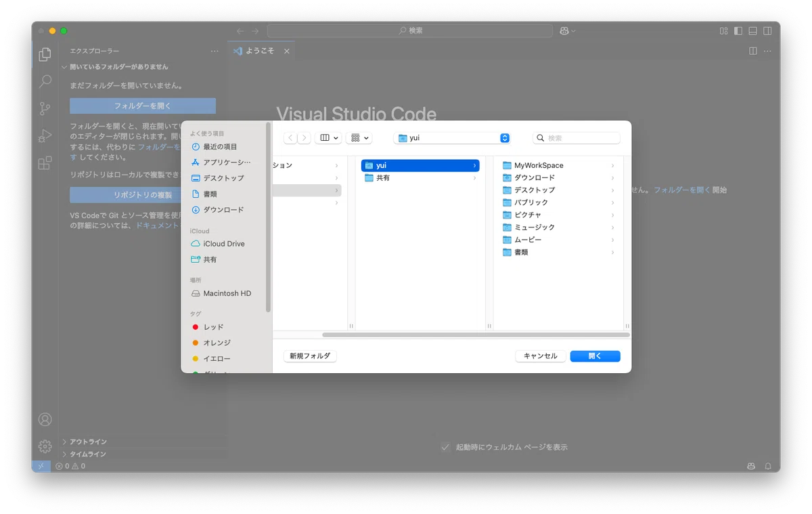Select the ピクチャ folder
812x514 pixels.
[558, 215]
